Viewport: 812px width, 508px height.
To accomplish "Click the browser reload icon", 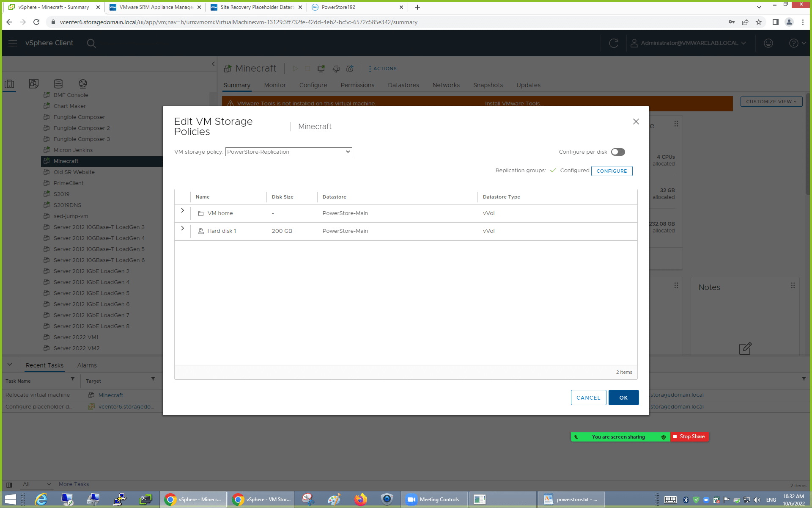I will (36, 22).
